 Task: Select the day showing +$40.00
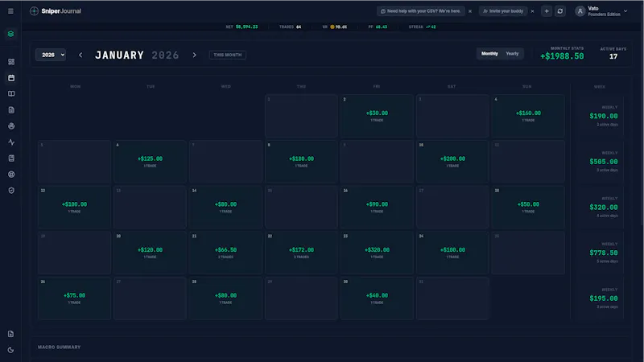point(377,298)
